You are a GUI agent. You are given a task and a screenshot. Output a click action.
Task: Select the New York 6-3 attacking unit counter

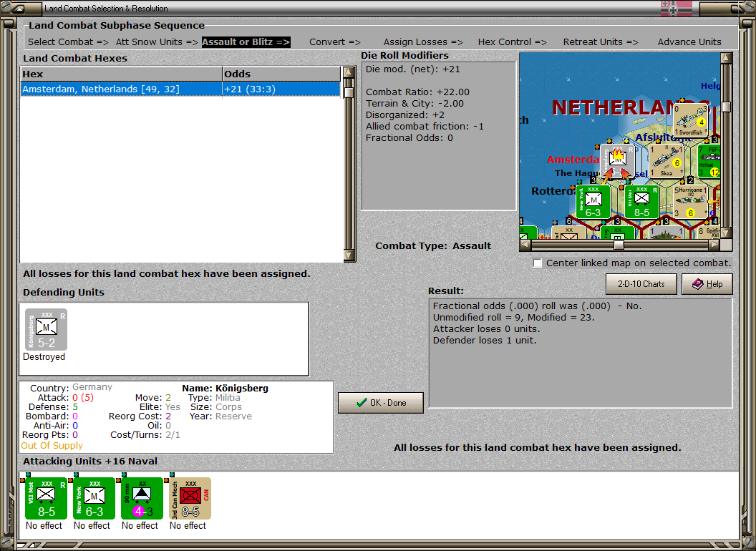94,499
